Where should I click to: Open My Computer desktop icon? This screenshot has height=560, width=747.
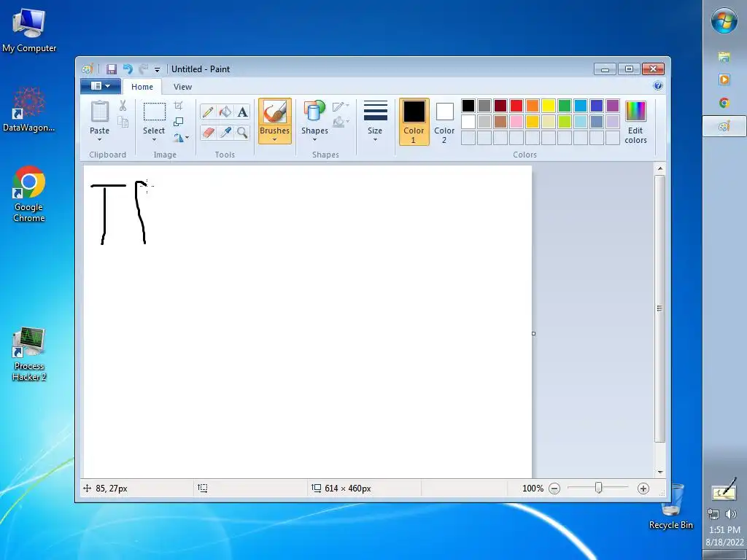click(29, 31)
